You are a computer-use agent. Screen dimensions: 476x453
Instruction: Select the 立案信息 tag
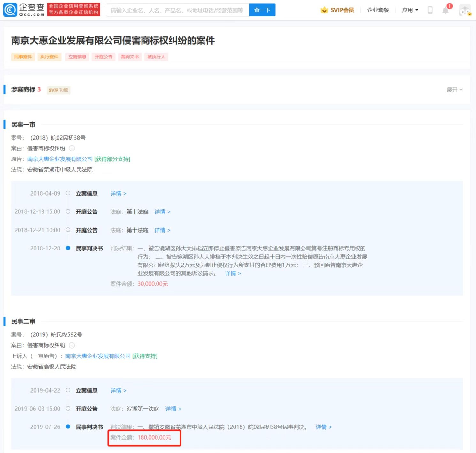tap(77, 57)
